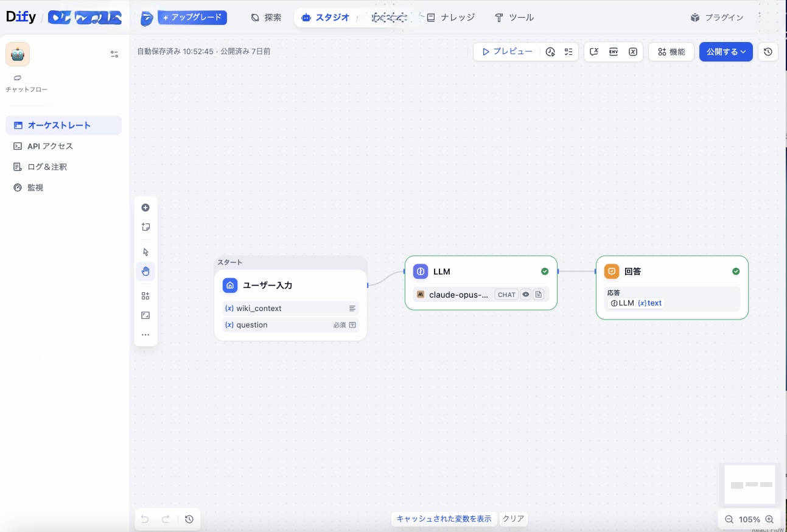This screenshot has height=532, width=787.
Task: Switch to the ナレッジ tab
Action: tap(450, 18)
